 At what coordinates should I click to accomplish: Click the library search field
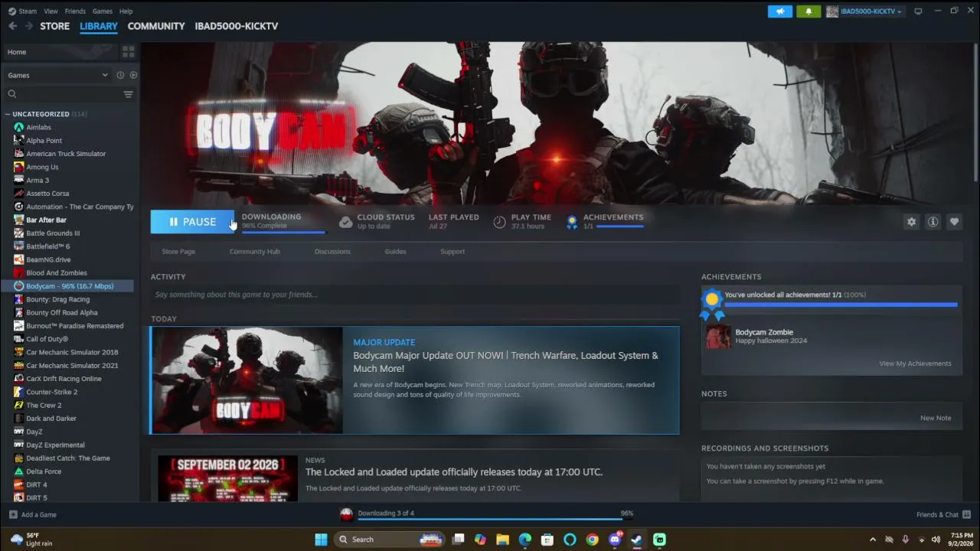(61, 94)
